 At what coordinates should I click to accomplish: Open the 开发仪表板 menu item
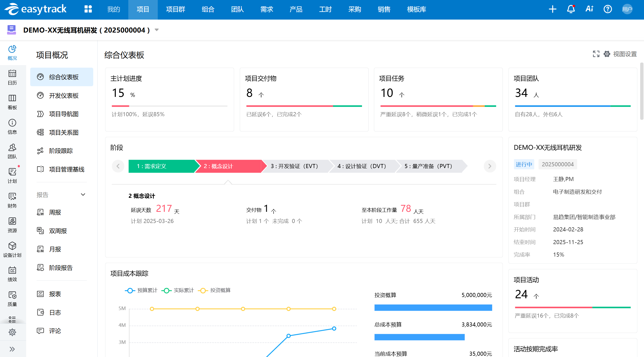coord(64,96)
